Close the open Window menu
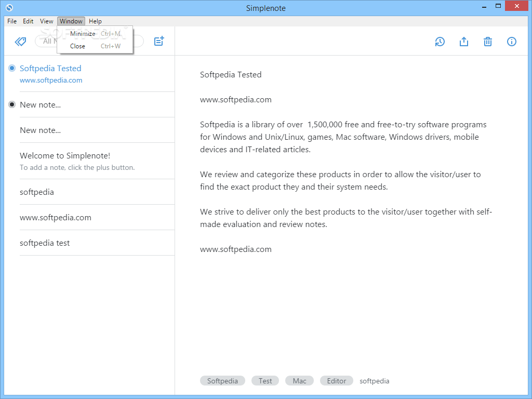This screenshot has height=399, width=532. pos(71,21)
